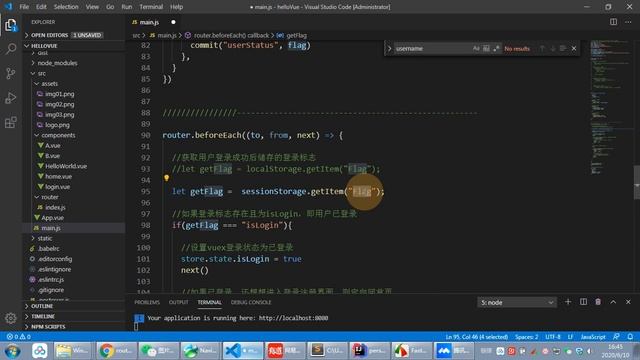Image resolution: width=640 pixels, height=360 pixels.
Task: Expand the OPEN EDITORS section
Action: 73,35
